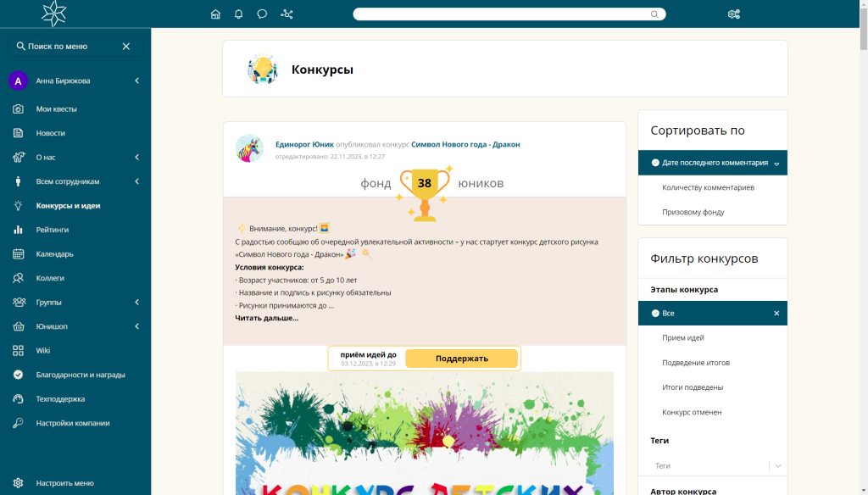The width and height of the screenshot is (868, 495).
Task: Open the home icon in top bar
Action: pos(215,14)
